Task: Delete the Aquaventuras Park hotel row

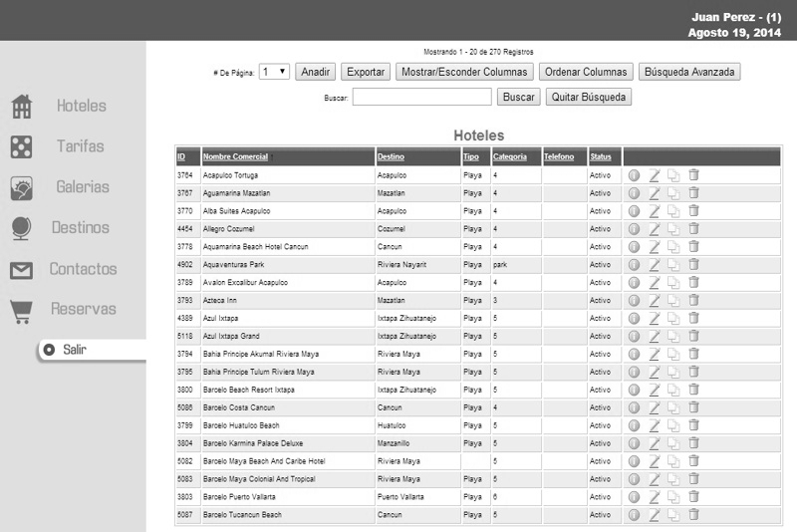Action: tap(693, 265)
